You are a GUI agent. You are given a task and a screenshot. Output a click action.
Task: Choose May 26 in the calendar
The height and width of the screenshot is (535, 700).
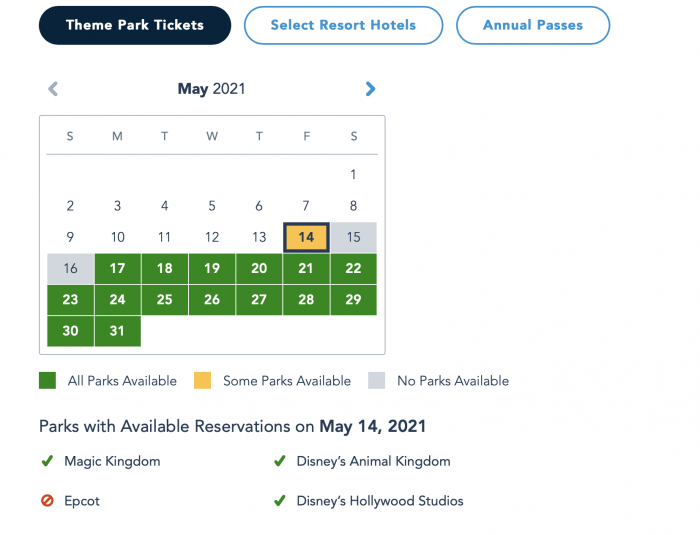pyautogui.click(x=212, y=300)
